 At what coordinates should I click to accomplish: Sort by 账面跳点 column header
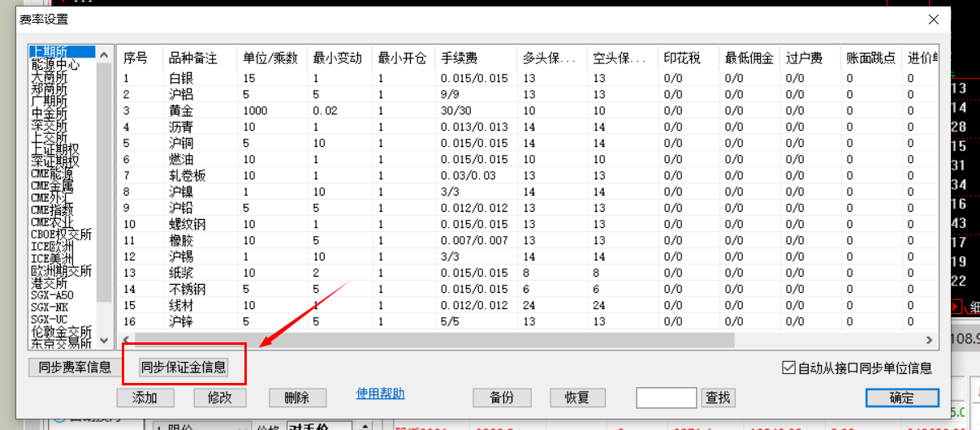(871, 58)
